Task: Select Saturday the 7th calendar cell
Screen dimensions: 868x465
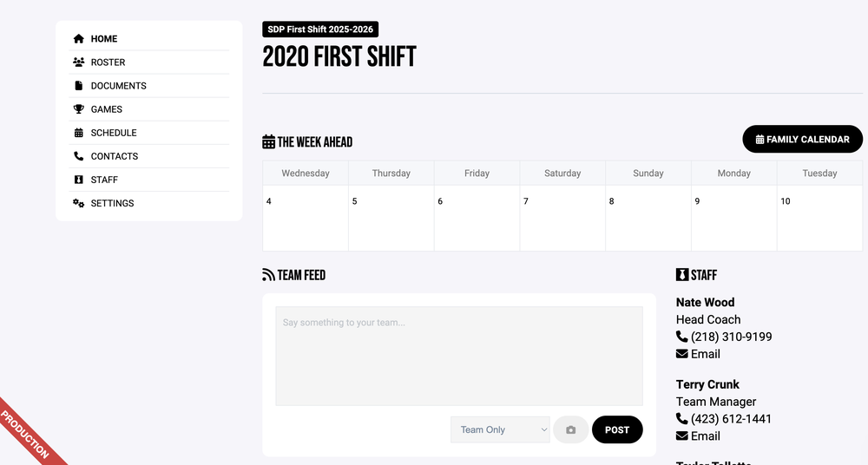Action: 562,218
